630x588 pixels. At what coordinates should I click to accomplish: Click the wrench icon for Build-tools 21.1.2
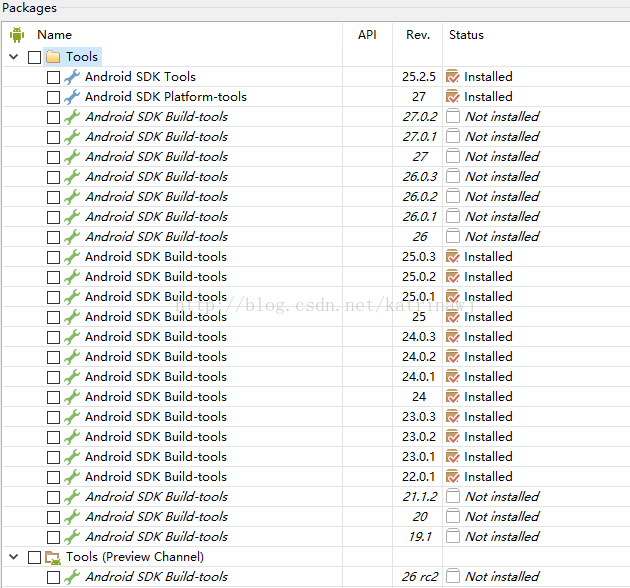(x=72, y=497)
